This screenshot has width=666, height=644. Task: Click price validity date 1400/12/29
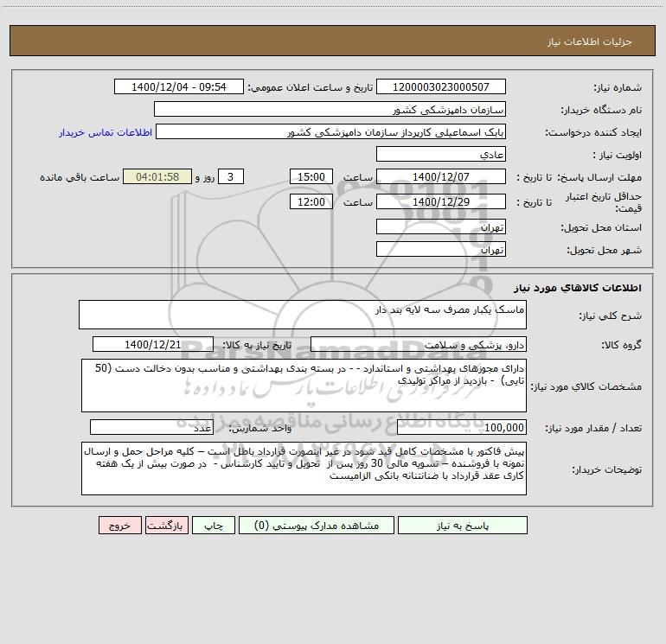click(x=441, y=201)
